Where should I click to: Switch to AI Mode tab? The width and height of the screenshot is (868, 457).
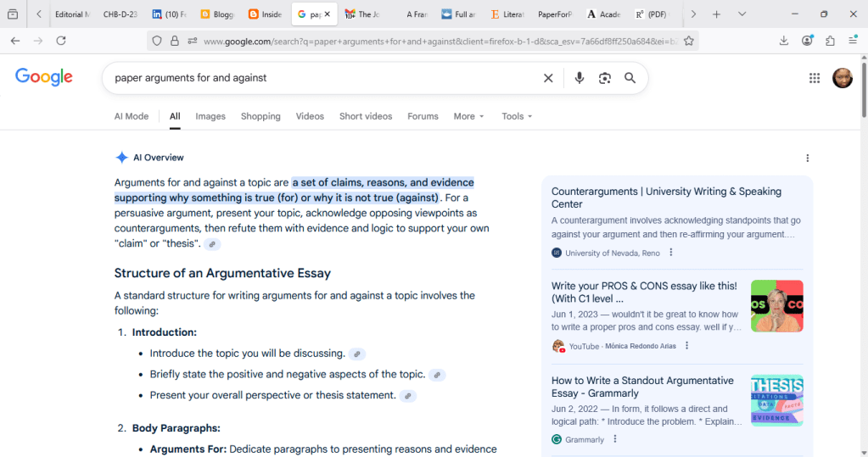132,116
